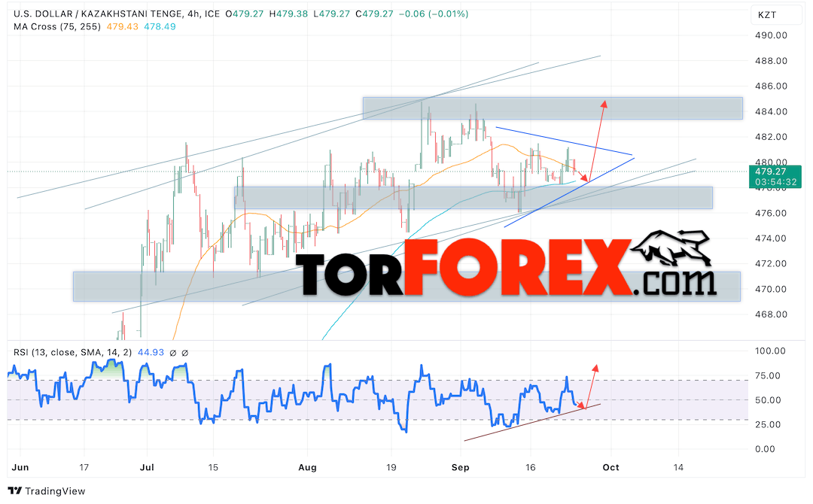Click the Oct date on time axis
Viewport: 813px width, 504px height.
pyautogui.click(x=611, y=467)
